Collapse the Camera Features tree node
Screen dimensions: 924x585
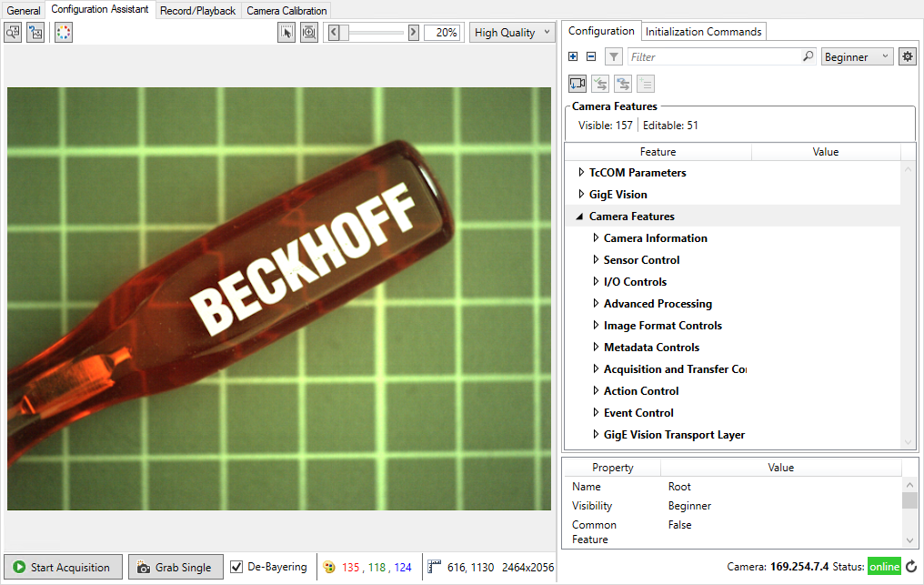click(580, 217)
